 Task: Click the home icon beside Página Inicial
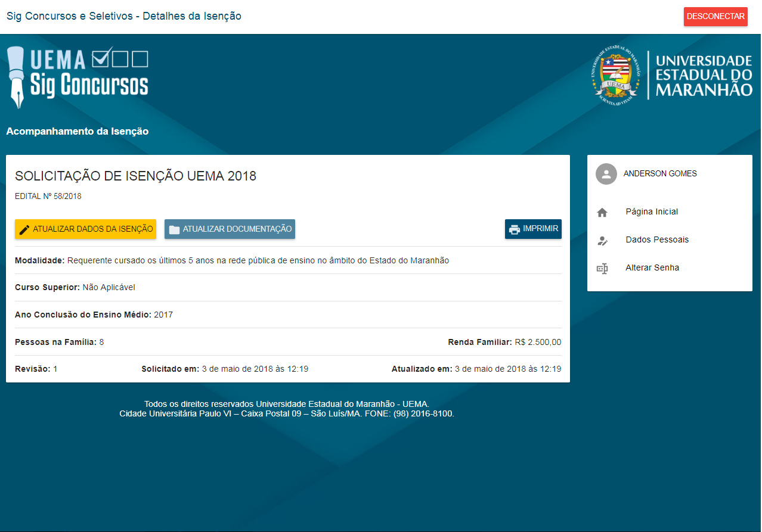[x=602, y=212]
